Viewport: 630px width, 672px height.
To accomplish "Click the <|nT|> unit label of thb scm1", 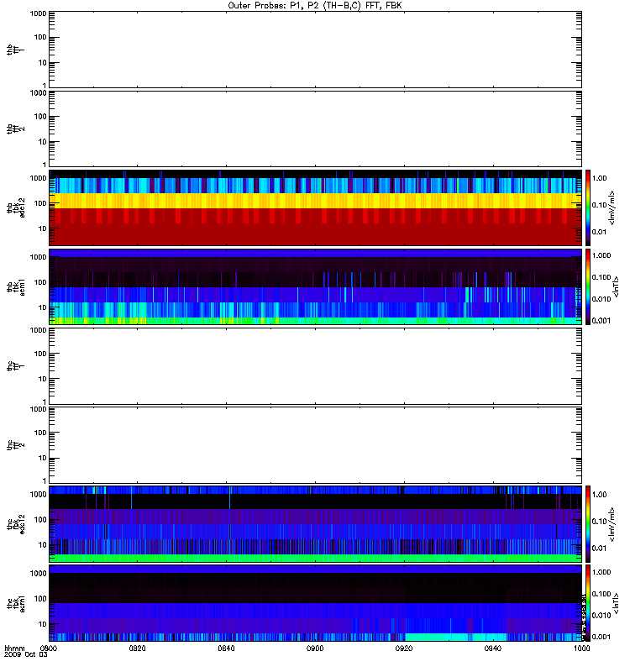I will (616, 286).
